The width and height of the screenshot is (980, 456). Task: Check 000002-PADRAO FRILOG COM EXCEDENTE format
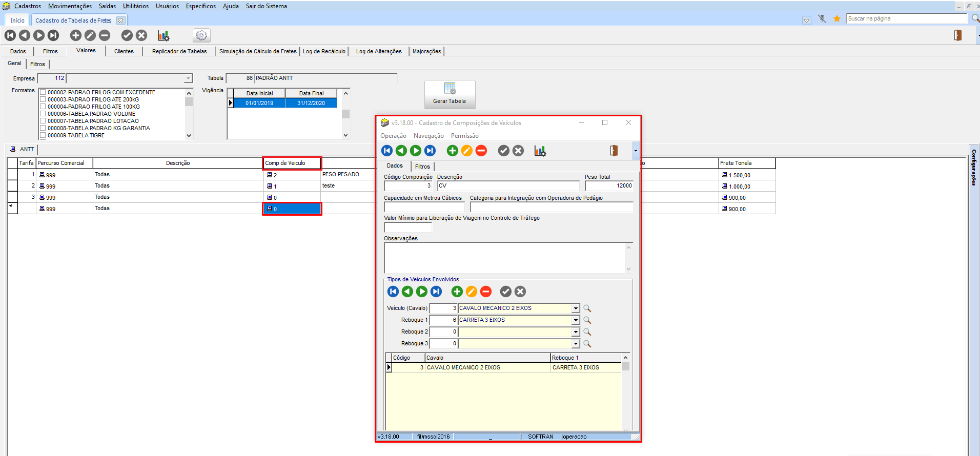[x=43, y=93]
